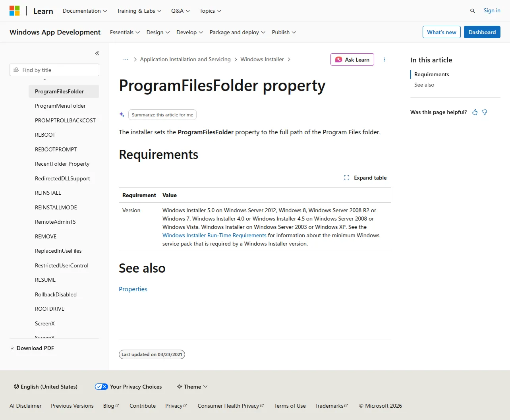
Task: Open the search magnifier icon
Action: click(x=472, y=11)
